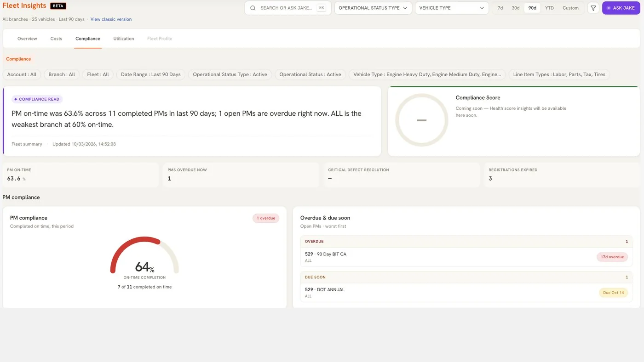Click the empty Compliance Score ring
The width and height of the screenshot is (644, 362).
[422, 120]
